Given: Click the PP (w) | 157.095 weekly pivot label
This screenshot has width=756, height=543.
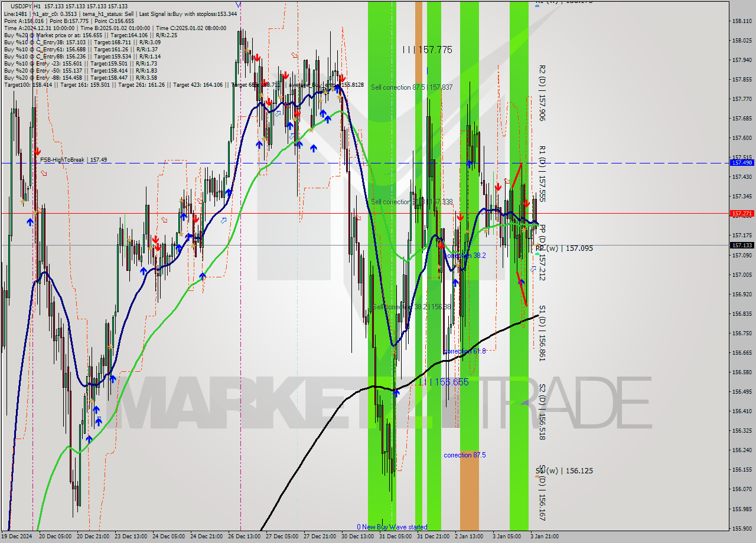Looking at the screenshot, I should coord(565,248).
